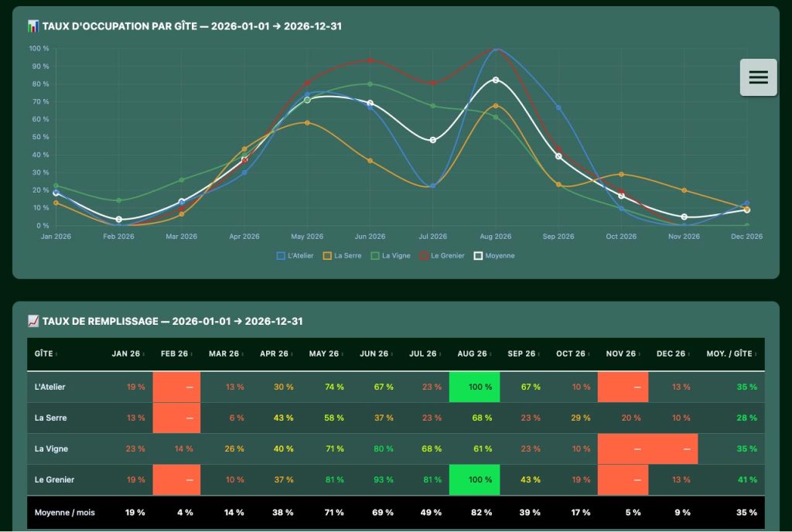Click the monthly average 4 % FEB cell
This screenshot has width=792, height=532.
[x=176, y=513]
